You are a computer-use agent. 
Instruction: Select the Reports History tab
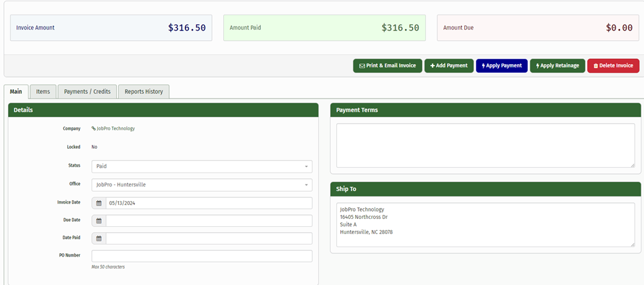coord(143,92)
